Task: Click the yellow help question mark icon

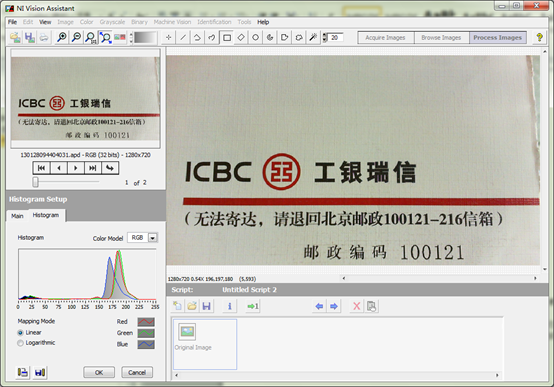Action: [x=540, y=37]
